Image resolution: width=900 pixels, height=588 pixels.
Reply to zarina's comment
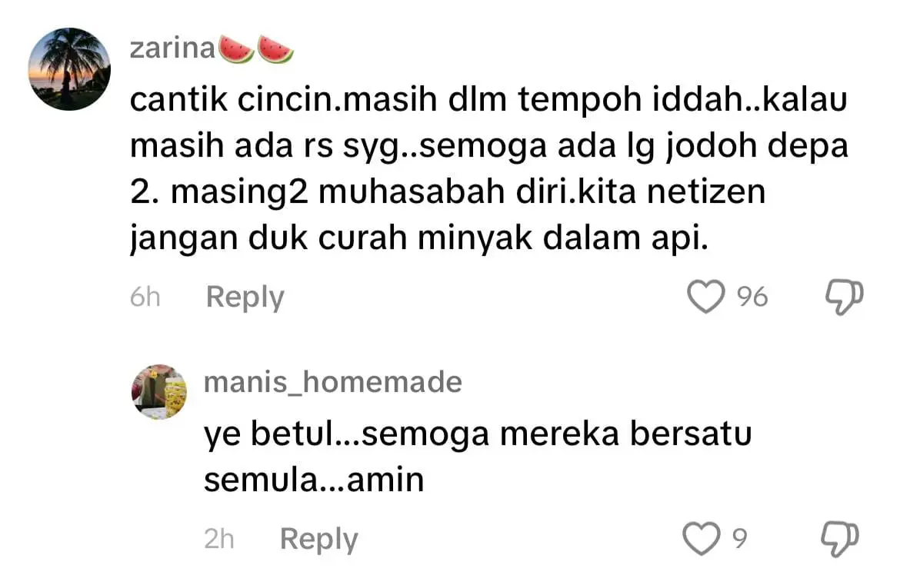point(245,297)
